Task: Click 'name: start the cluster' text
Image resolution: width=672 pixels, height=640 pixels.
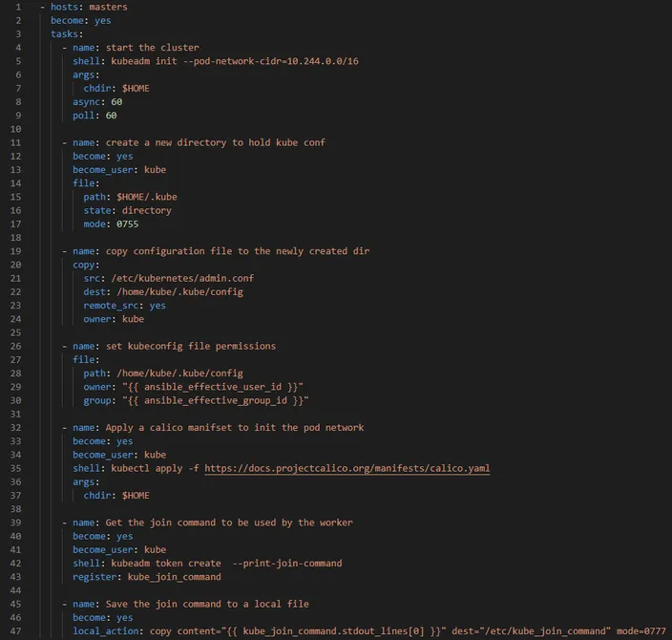Action: 136,48
